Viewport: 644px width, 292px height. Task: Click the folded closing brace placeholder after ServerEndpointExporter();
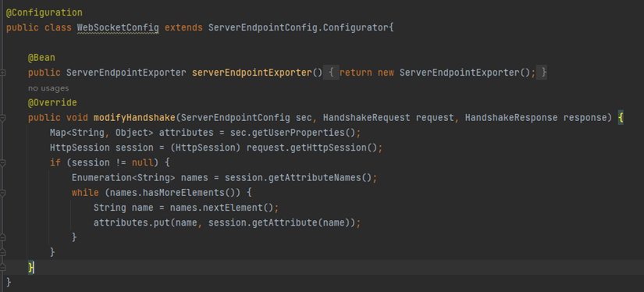pos(543,73)
